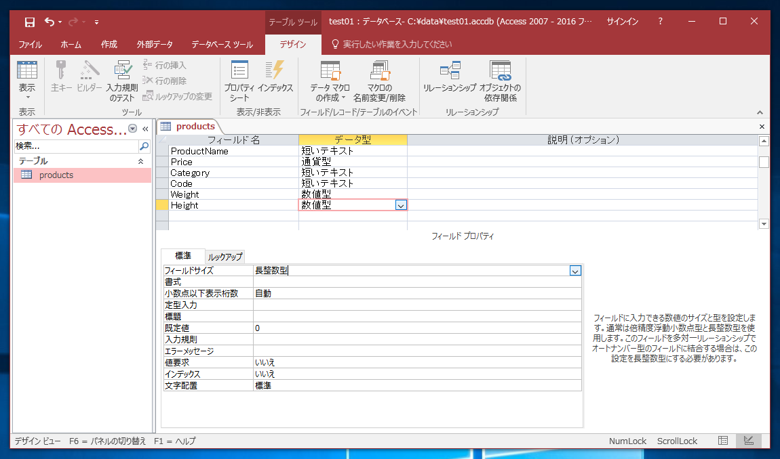Screen dimensions: 780x459
Task: Select the Height row selector
Action: 162,205
